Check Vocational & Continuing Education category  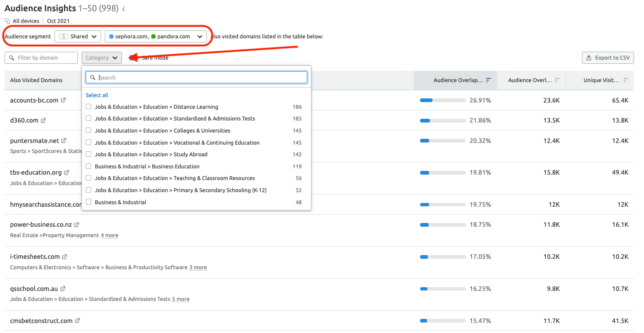pos(88,143)
